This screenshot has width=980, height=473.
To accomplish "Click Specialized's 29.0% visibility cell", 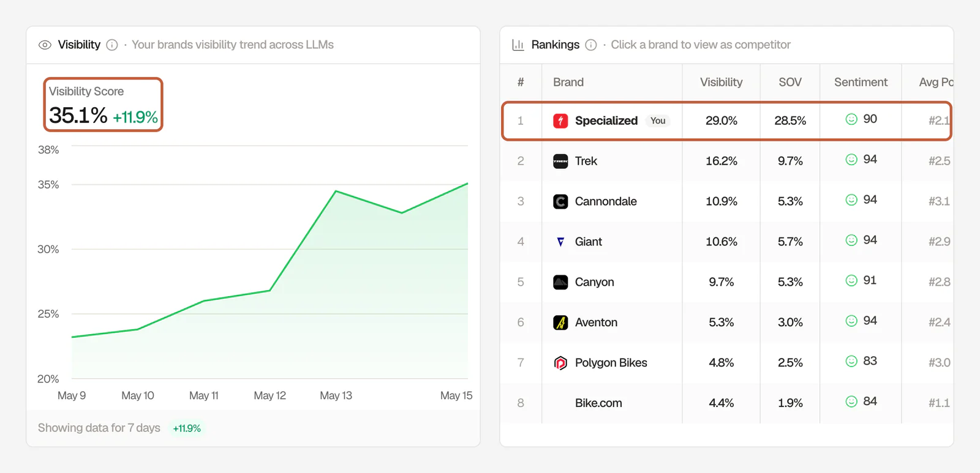I will point(722,121).
